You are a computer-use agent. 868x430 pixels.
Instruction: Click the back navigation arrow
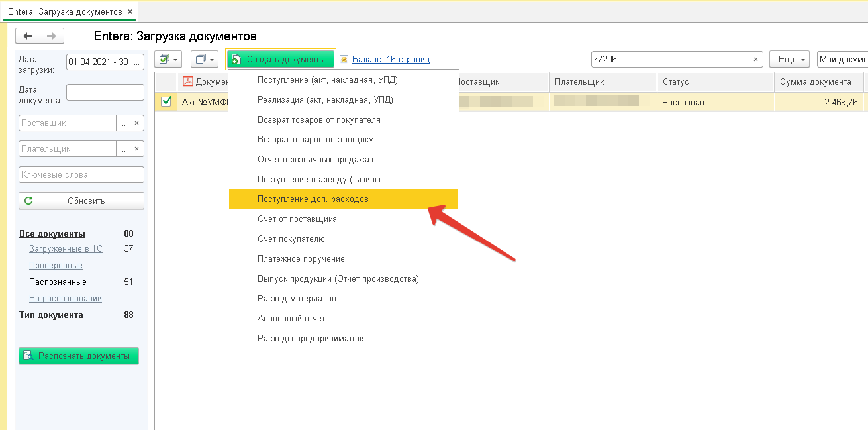28,36
